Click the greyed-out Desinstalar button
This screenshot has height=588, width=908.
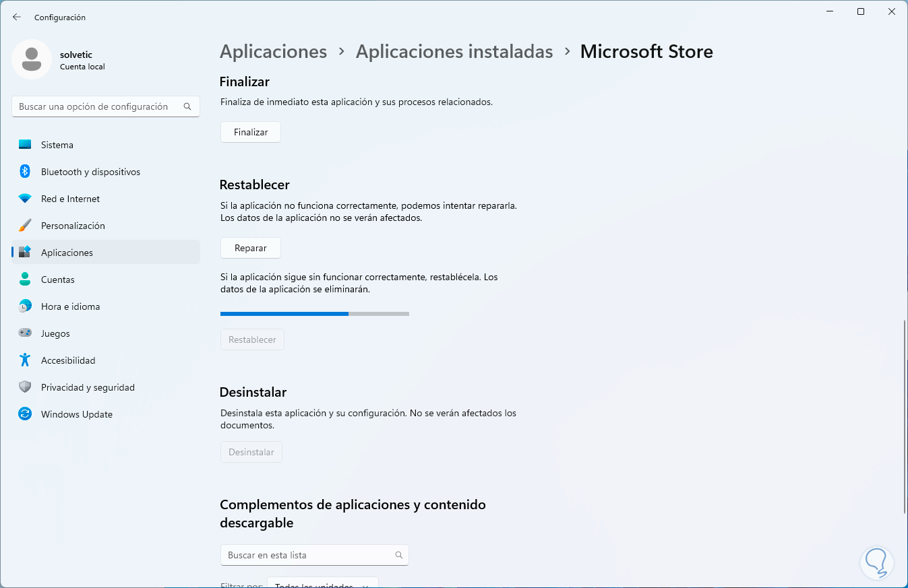click(251, 452)
